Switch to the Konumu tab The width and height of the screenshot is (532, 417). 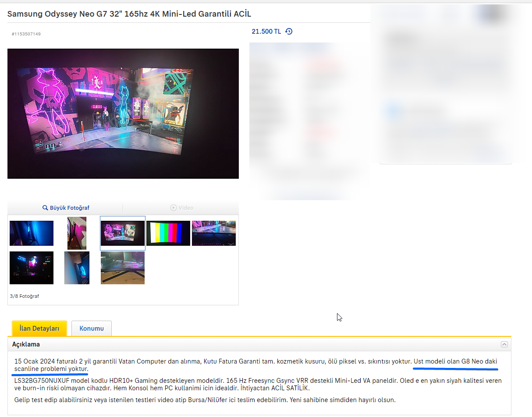point(92,329)
